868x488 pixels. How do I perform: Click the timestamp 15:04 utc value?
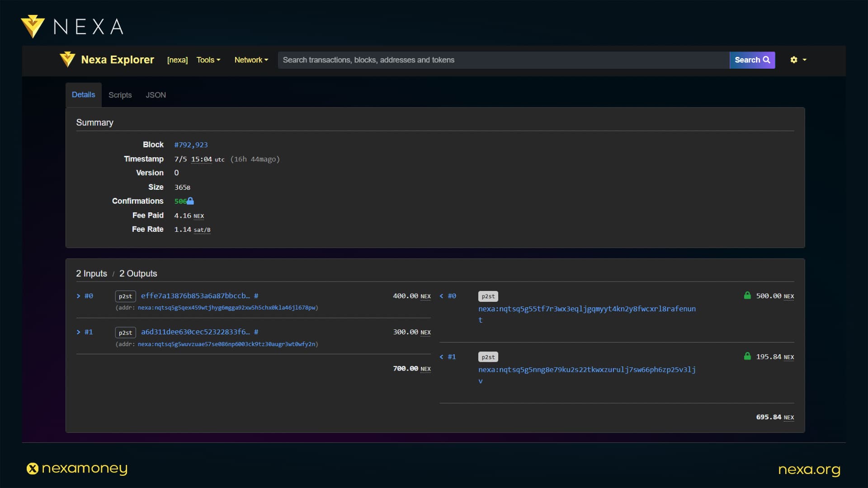pos(208,160)
